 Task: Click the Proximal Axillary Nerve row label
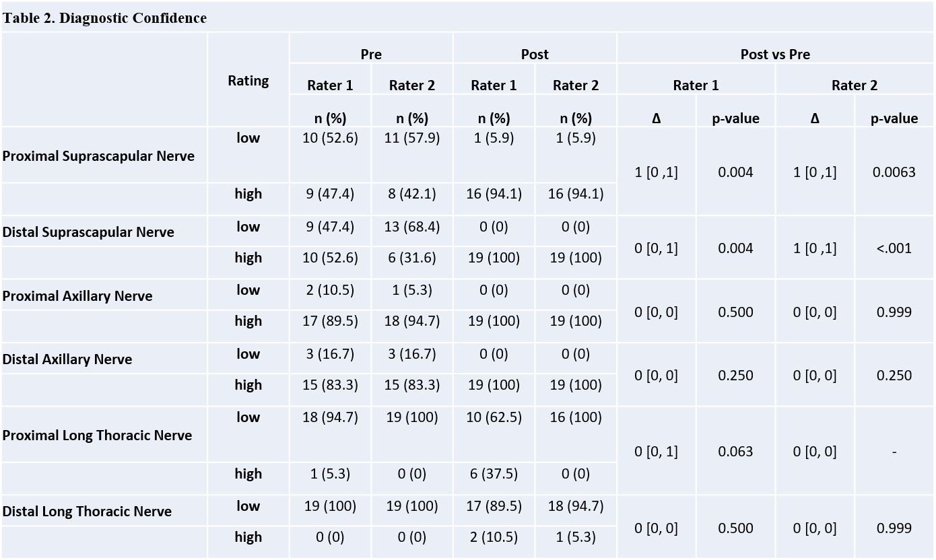point(77,296)
